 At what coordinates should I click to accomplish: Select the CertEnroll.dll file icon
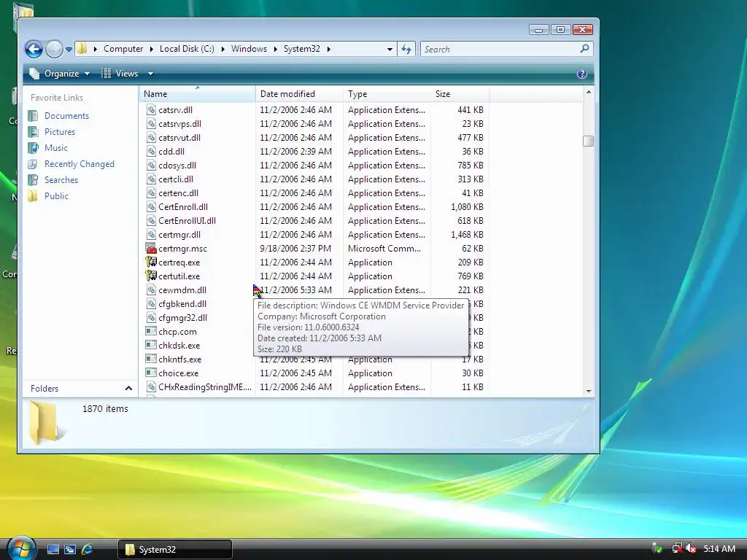[151, 206]
